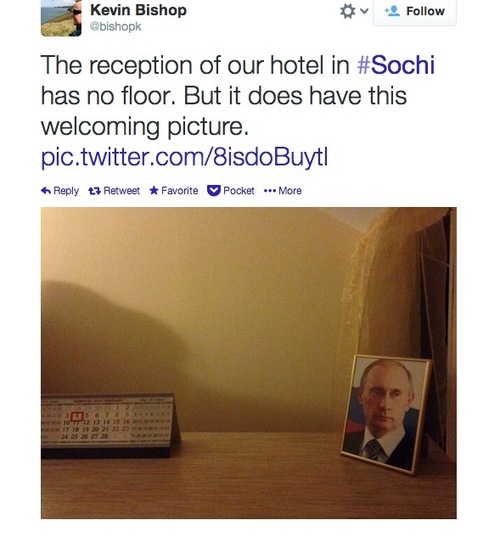500x537 pixels.
Task: Open the pic.twitter.com/8isdoBuytl link
Action: click(184, 157)
